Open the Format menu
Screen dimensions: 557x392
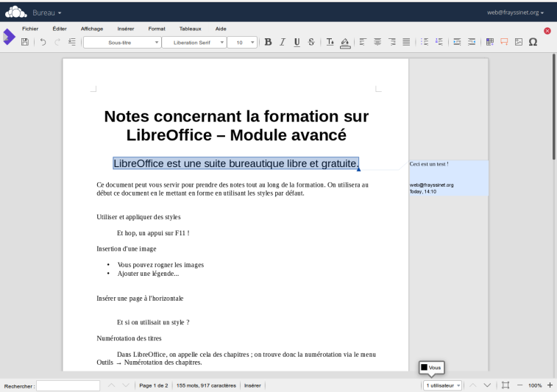[x=157, y=29]
